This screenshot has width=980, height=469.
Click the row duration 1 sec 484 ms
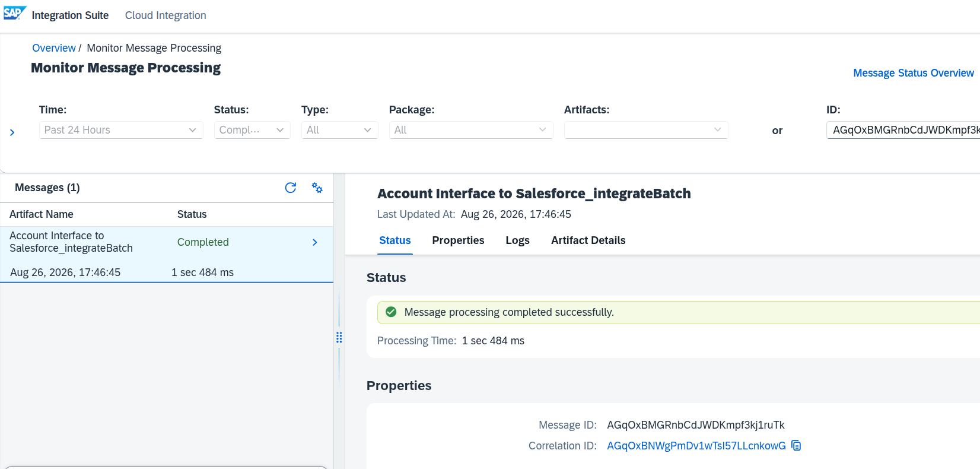click(x=202, y=272)
